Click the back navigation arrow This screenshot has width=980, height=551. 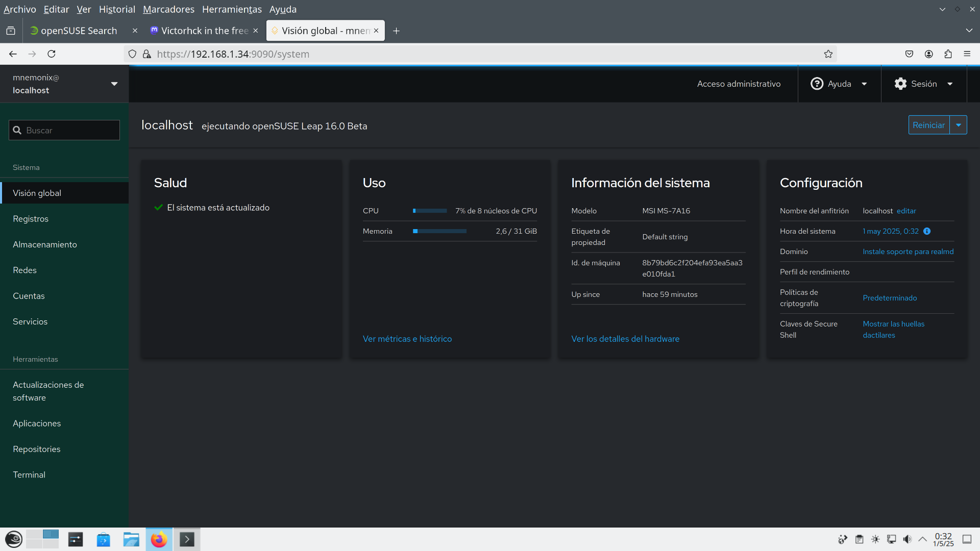tap(13, 54)
